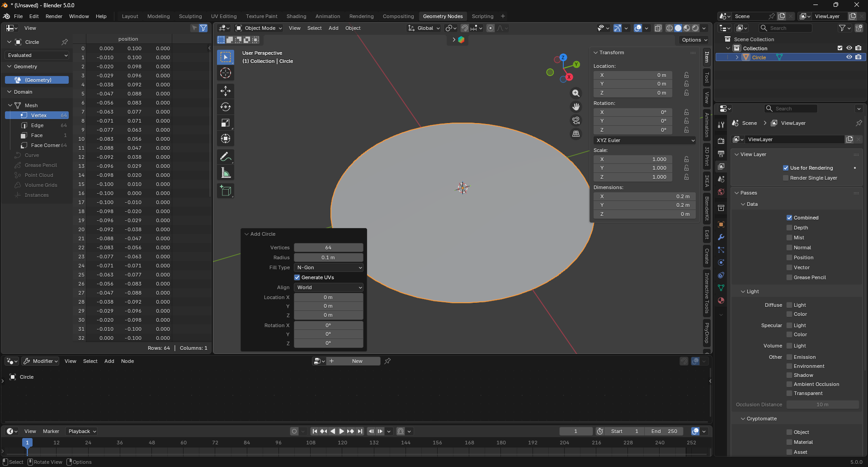Switch to the Shading workspace tab
Image resolution: width=868 pixels, height=467 pixels.
[296, 16]
